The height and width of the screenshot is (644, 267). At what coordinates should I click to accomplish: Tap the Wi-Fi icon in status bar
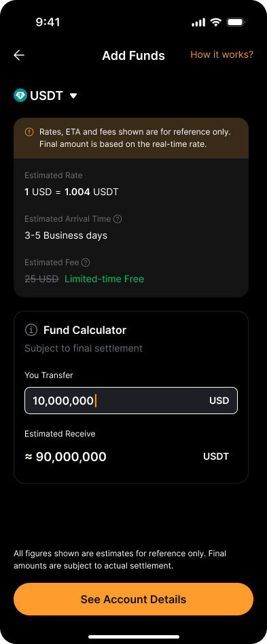(216, 22)
